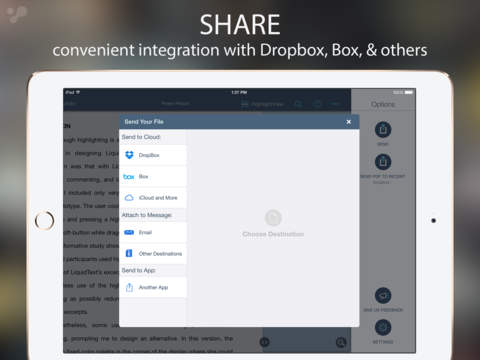Click the "Attach to Message:" section header
Viewport: 480px width, 360px height.
coord(147,215)
